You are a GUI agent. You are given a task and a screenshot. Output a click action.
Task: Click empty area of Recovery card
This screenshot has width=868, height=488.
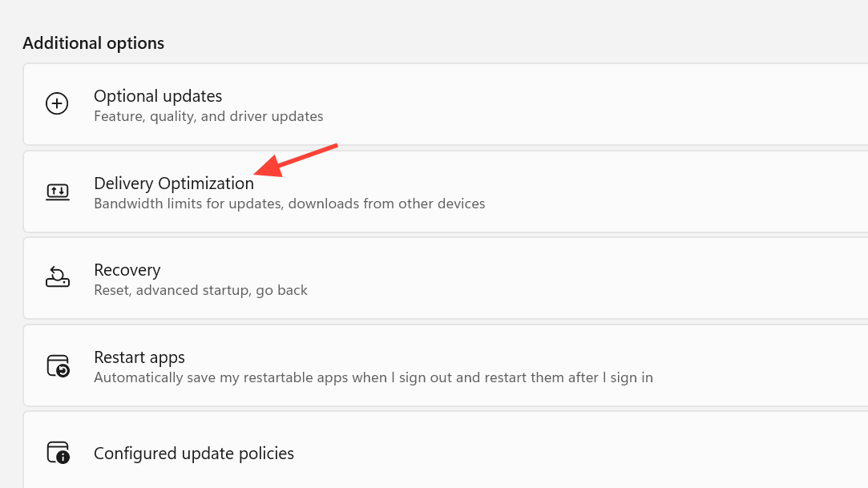coord(601,278)
